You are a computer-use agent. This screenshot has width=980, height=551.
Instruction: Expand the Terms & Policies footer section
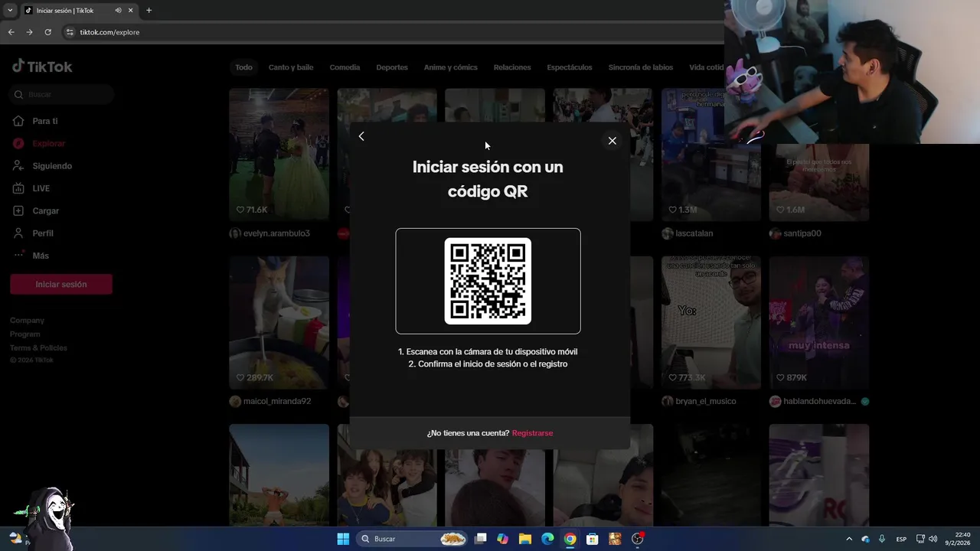(x=39, y=348)
